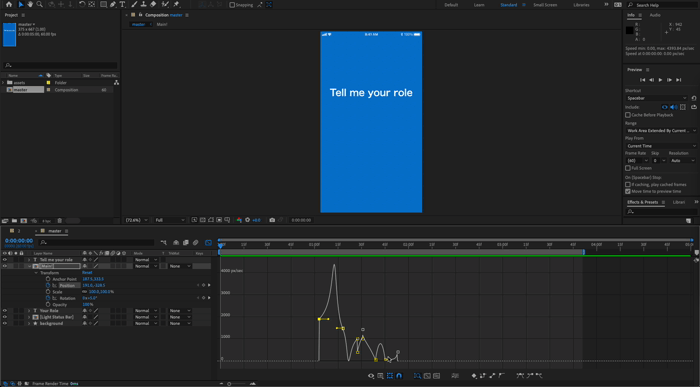Screen dimensions: 700x387
Task: Uncheck Move time to preview time
Action: (628, 191)
